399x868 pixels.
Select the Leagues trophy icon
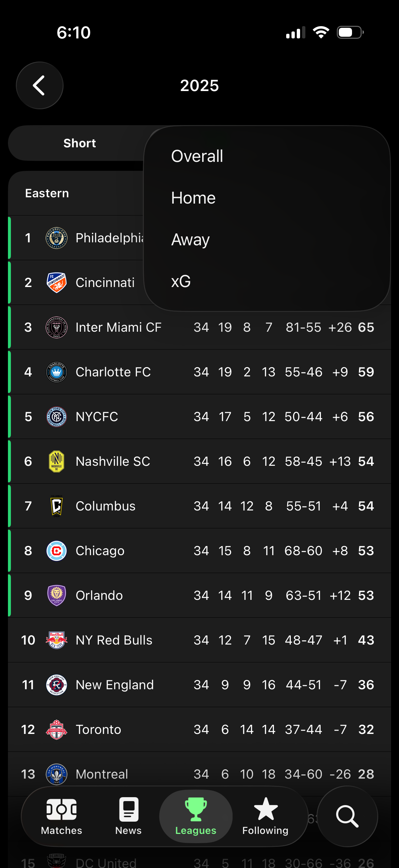click(196, 809)
